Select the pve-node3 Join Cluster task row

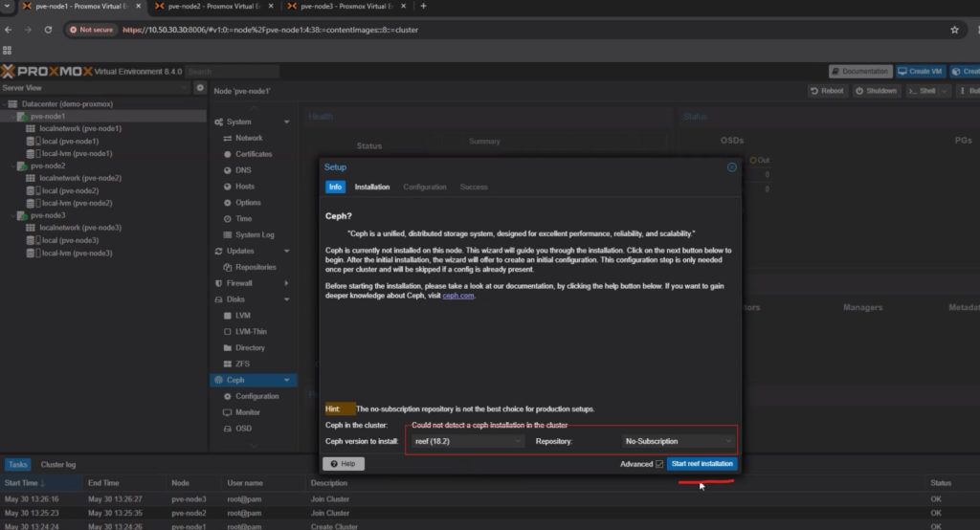[x=490, y=499]
